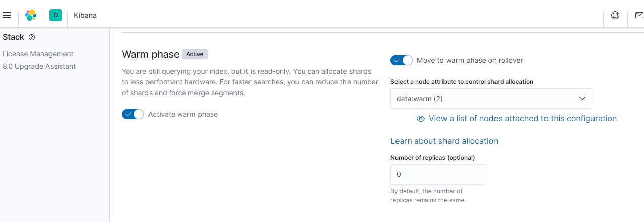Open License Management in the Stack sidebar
The image size is (644, 222).
[x=38, y=54]
